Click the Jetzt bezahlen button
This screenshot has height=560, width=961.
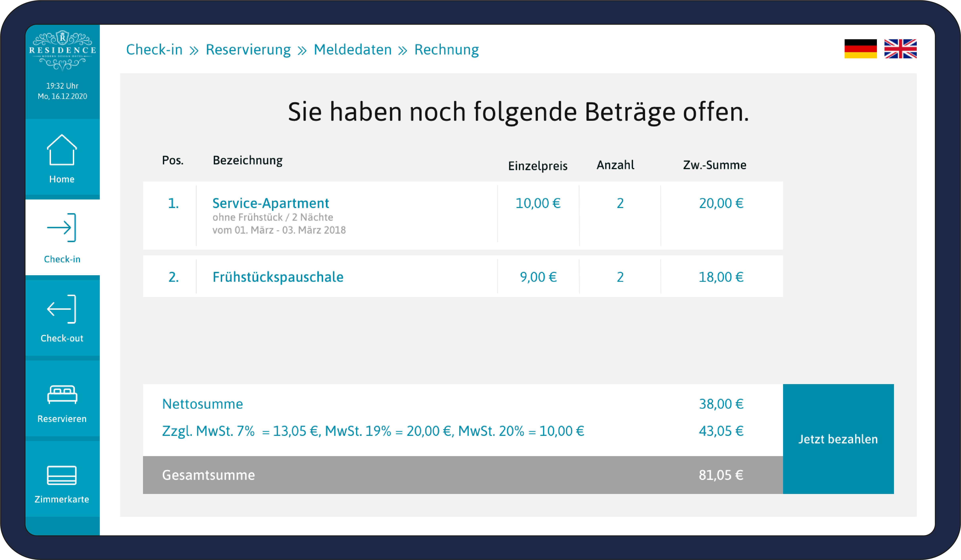[x=838, y=439]
